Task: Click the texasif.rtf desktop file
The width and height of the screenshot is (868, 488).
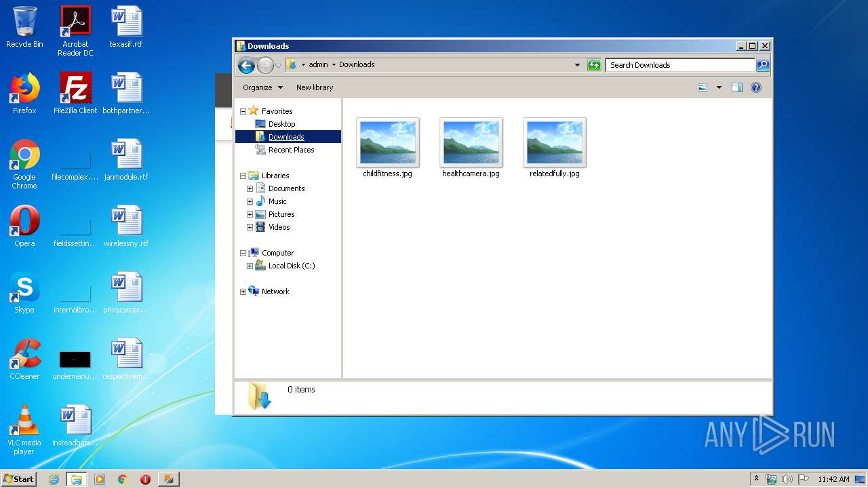Action: pyautogui.click(x=126, y=27)
